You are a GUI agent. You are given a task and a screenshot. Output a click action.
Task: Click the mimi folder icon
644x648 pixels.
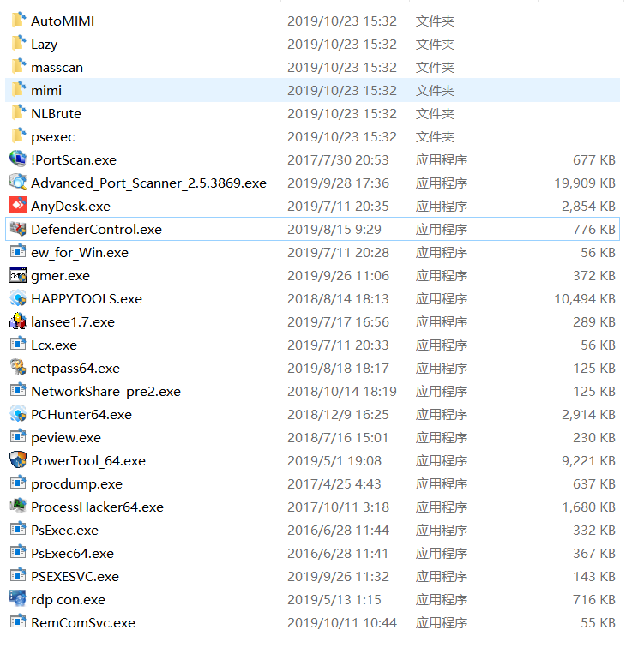pyautogui.click(x=18, y=90)
